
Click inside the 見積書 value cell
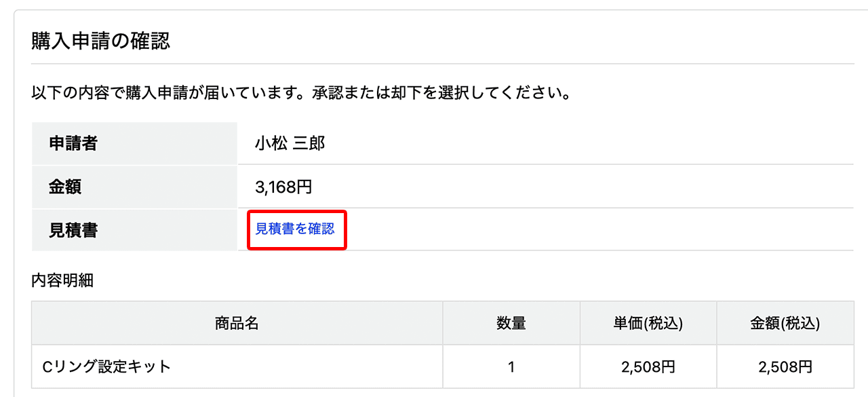click(x=407, y=230)
